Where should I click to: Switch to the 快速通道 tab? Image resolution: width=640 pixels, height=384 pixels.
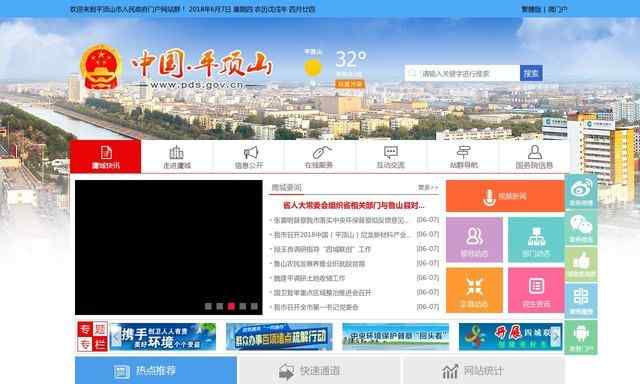(320, 371)
